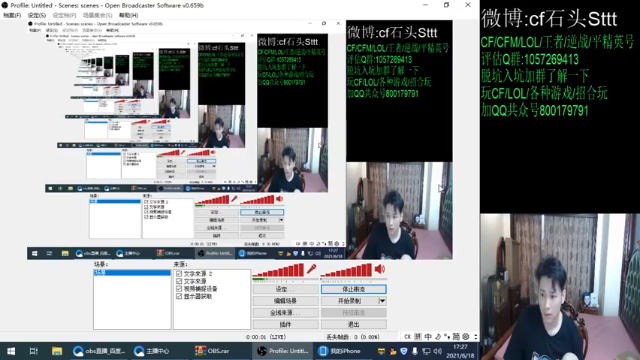640x360 pixels.
Task: Click the 场景: list label
Action: (101, 264)
